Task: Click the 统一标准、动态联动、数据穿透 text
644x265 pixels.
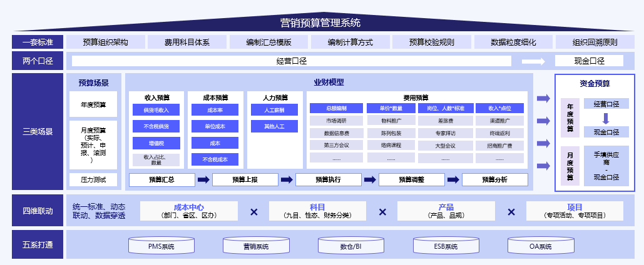Action: point(99,211)
